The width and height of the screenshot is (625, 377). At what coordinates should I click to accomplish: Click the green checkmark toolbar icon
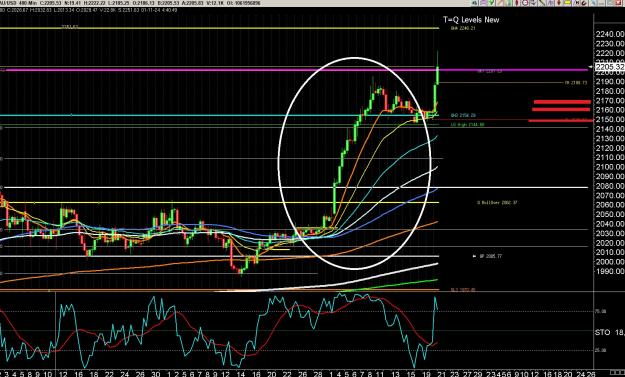click(491, 2)
